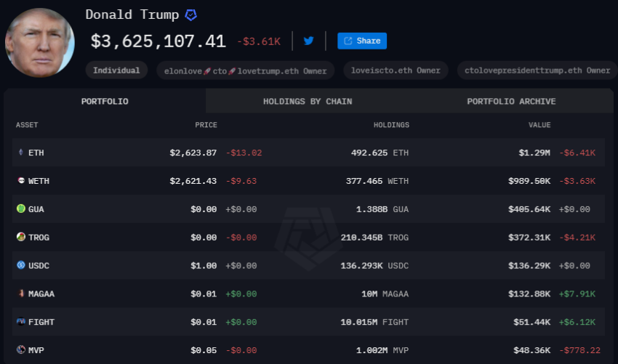Click the FIGHT value change +$6.12K
The width and height of the screenshot is (618, 364).
tap(577, 323)
